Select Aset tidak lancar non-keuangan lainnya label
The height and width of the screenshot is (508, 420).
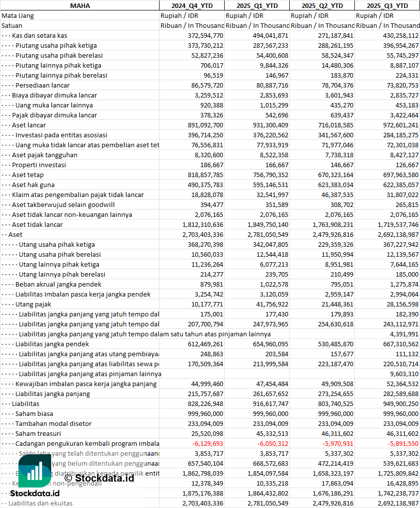72,215
